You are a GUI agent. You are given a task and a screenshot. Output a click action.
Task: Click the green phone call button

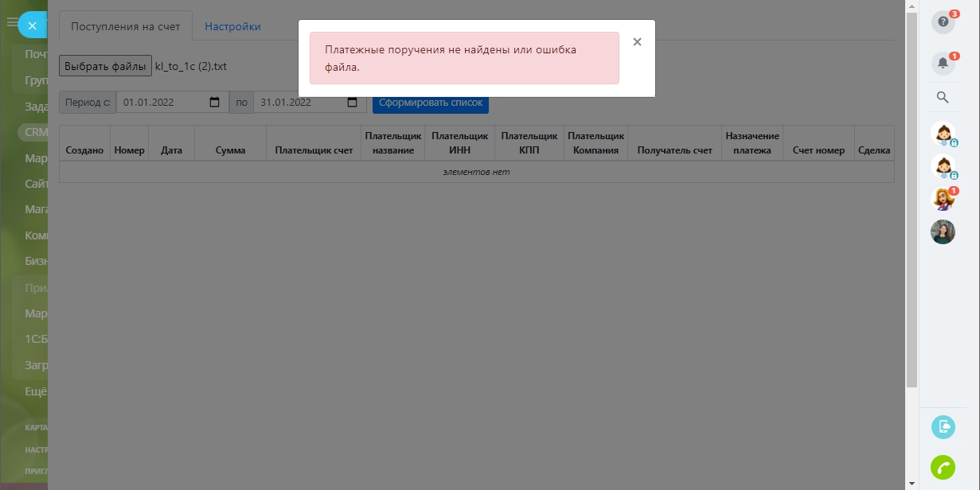pos(943,467)
